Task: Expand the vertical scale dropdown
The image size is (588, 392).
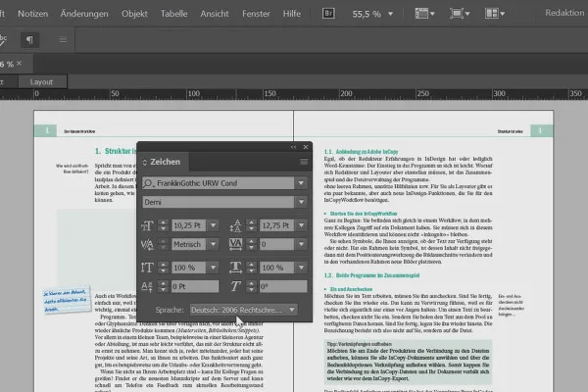Action: coord(213,268)
